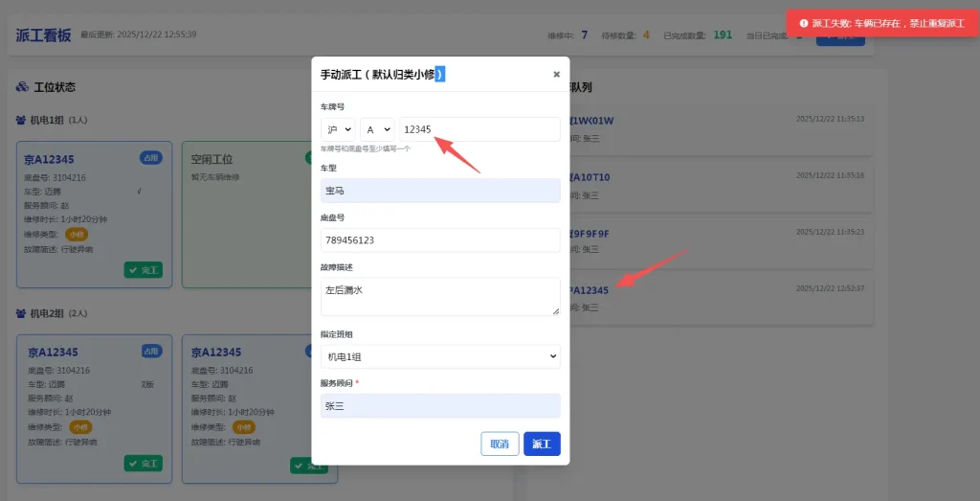Click the 工位状态 section icon

23,87
